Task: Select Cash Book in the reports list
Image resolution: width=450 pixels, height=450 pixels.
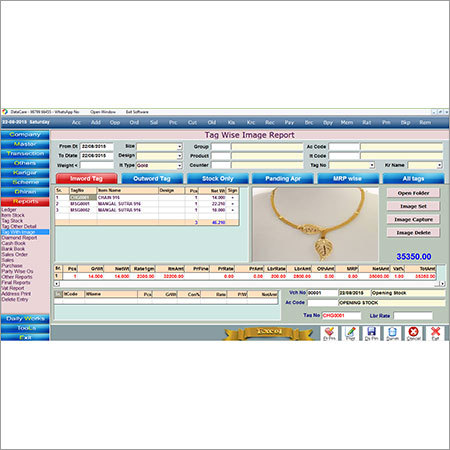Action: point(13,243)
